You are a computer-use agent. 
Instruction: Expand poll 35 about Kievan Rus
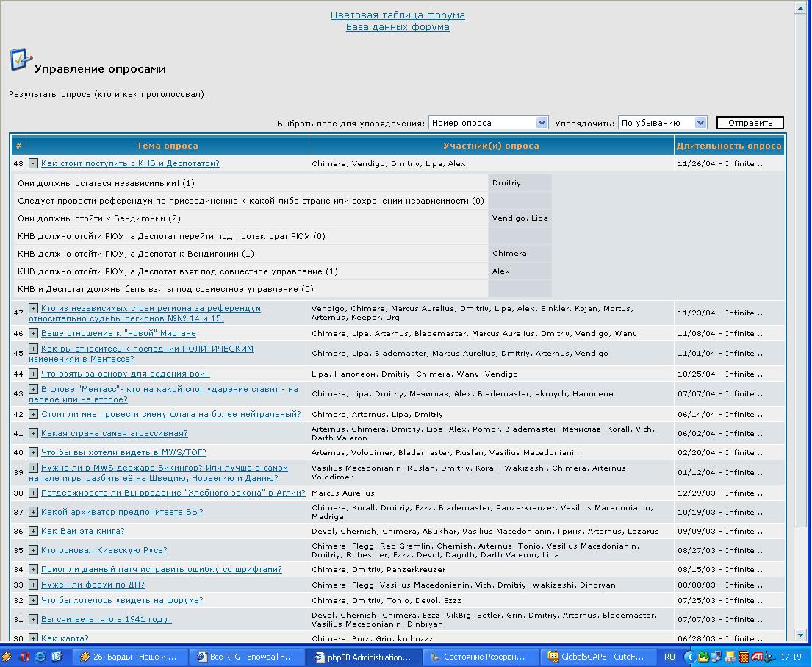click(33, 550)
